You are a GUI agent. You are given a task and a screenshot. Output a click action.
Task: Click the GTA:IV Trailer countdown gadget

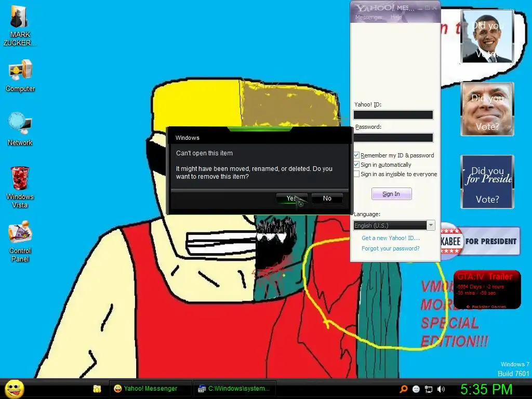point(487,290)
